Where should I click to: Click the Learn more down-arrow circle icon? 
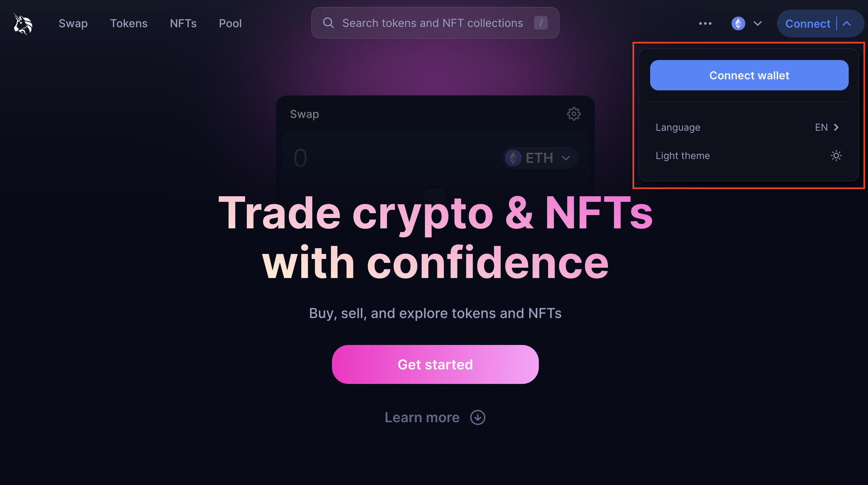pos(477,417)
